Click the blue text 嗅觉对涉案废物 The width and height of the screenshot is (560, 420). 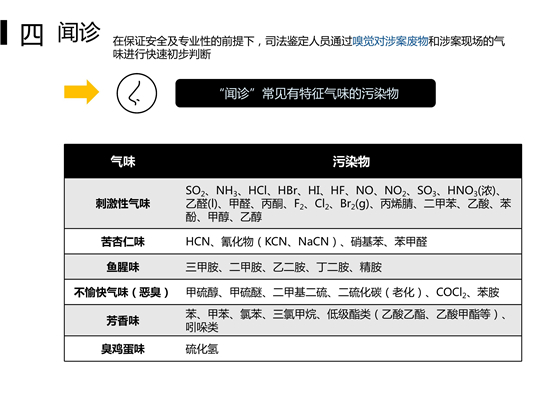coord(390,41)
